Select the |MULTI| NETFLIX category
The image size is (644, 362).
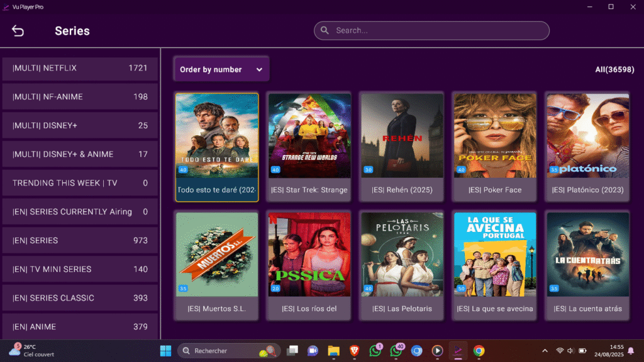point(80,68)
